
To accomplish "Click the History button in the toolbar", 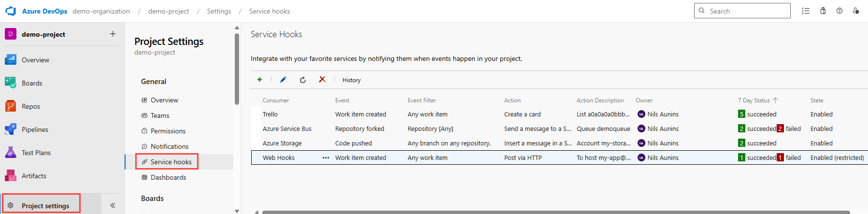I will 351,80.
